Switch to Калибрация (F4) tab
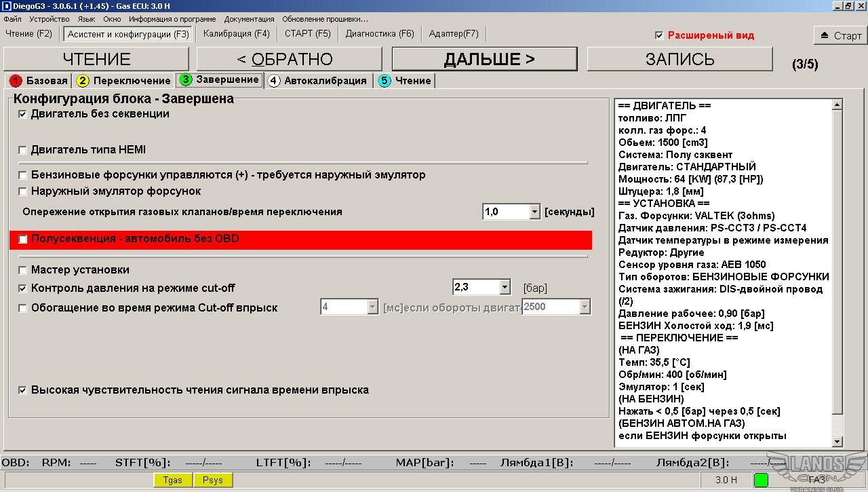 (x=236, y=33)
